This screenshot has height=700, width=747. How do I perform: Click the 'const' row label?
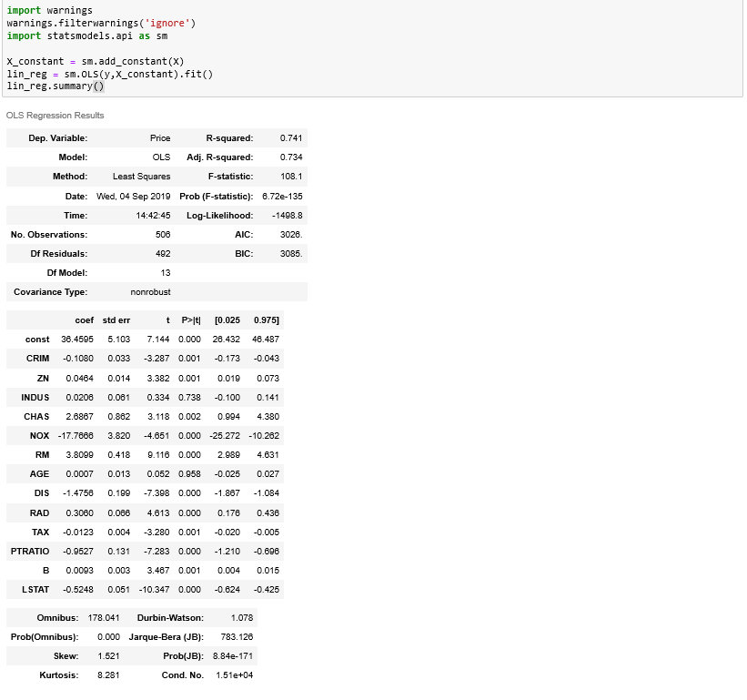tap(37, 340)
